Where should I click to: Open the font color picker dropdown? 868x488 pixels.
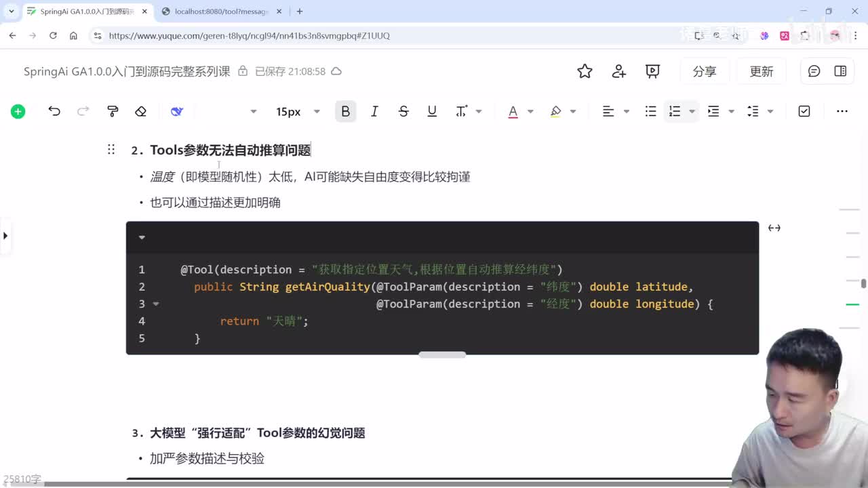click(530, 111)
